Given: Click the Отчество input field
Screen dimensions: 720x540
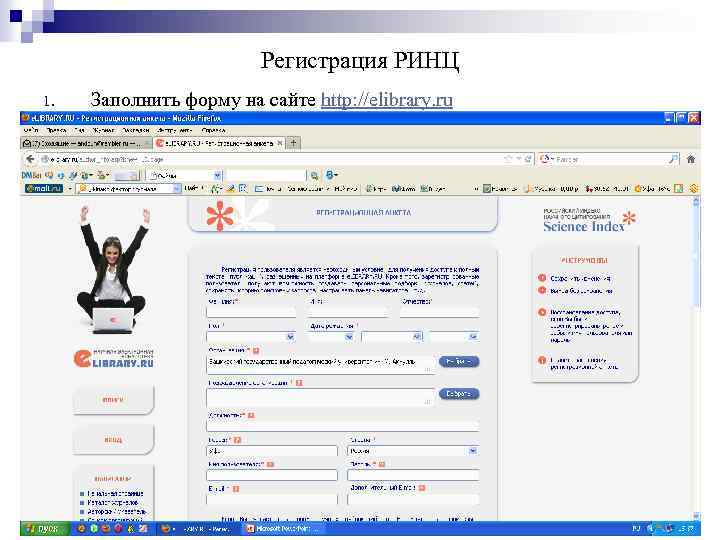Looking at the screenshot, I should 439,312.
